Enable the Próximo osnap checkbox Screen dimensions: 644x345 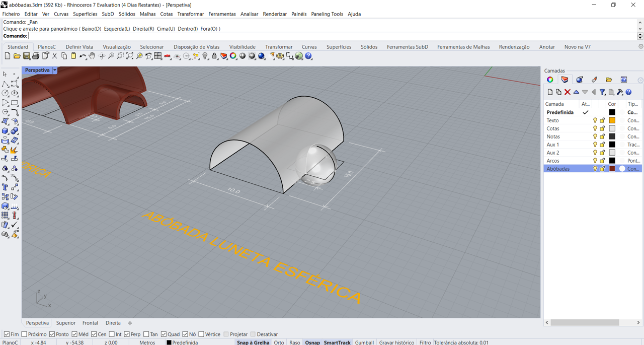(x=25, y=334)
